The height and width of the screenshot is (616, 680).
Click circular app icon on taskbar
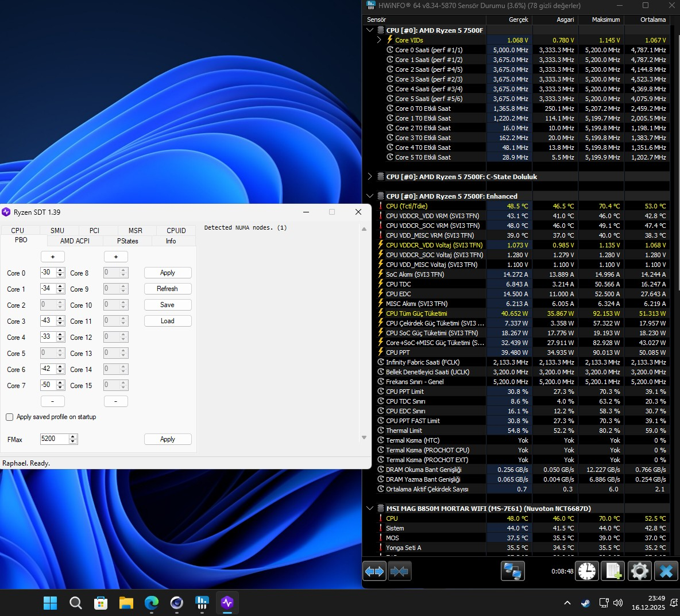click(176, 603)
